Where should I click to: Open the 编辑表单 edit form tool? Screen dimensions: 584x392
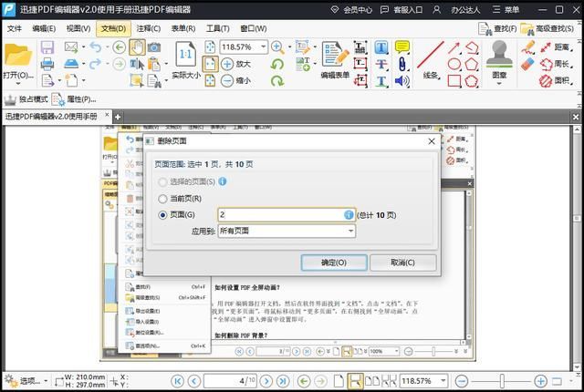coord(335,59)
